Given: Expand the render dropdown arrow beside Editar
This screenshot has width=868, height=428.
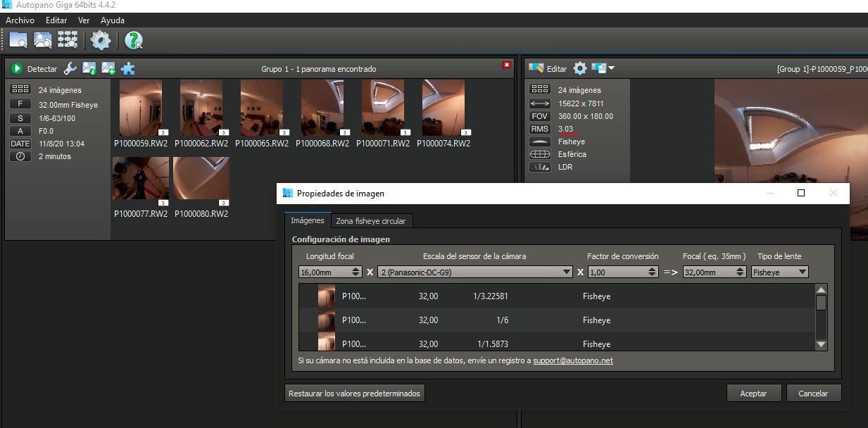Looking at the screenshot, I should click(x=610, y=68).
